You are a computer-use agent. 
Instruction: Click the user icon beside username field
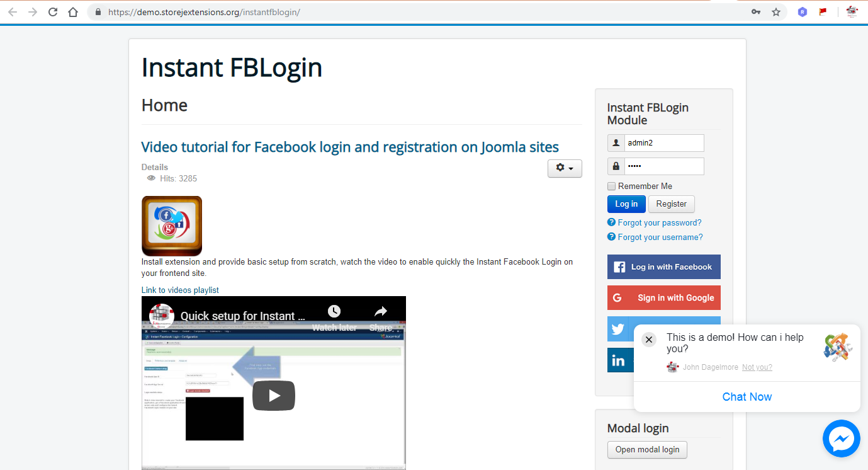click(x=616, y=143)
